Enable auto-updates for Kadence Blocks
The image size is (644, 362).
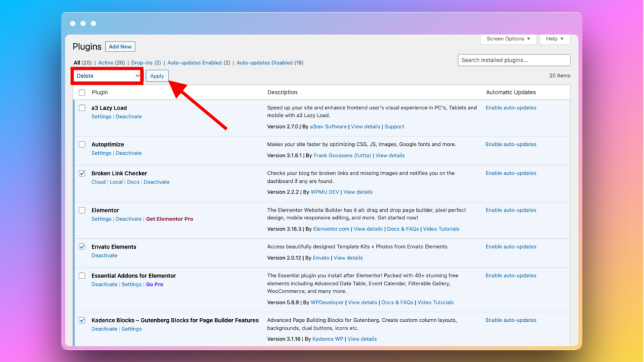pyautogui.click(x=511, y=320)
